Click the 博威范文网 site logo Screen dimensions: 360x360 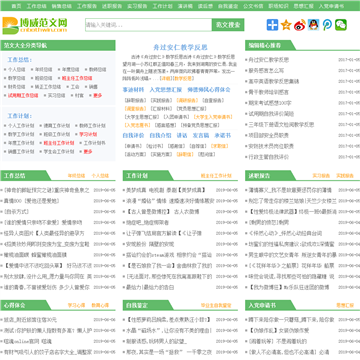click(x=35, y=25)
